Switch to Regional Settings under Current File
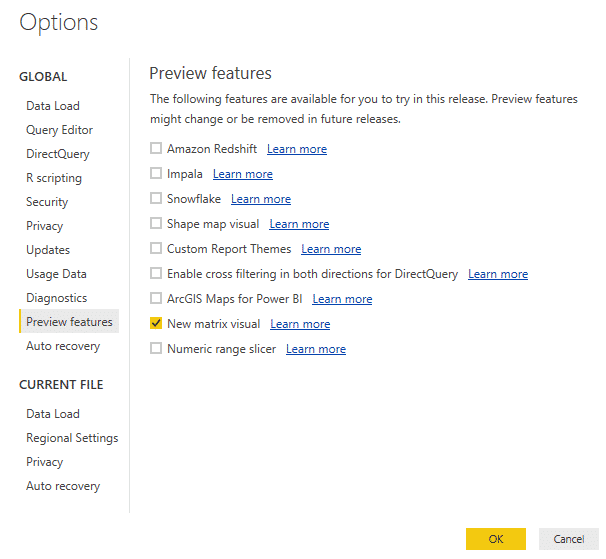This screenshot has height=559, width=606. tap(72, 438)
